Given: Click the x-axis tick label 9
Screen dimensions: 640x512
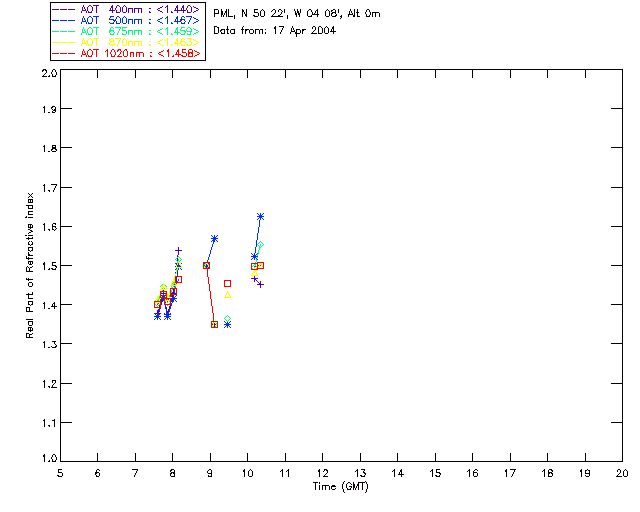Looking at the screenshot, I should click(210, 473).
